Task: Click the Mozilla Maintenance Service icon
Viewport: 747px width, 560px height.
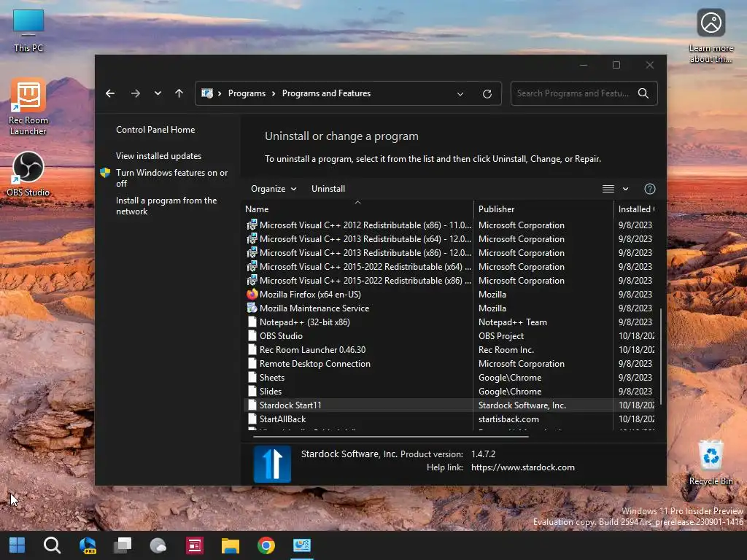Action: click(x=252, y=308)
